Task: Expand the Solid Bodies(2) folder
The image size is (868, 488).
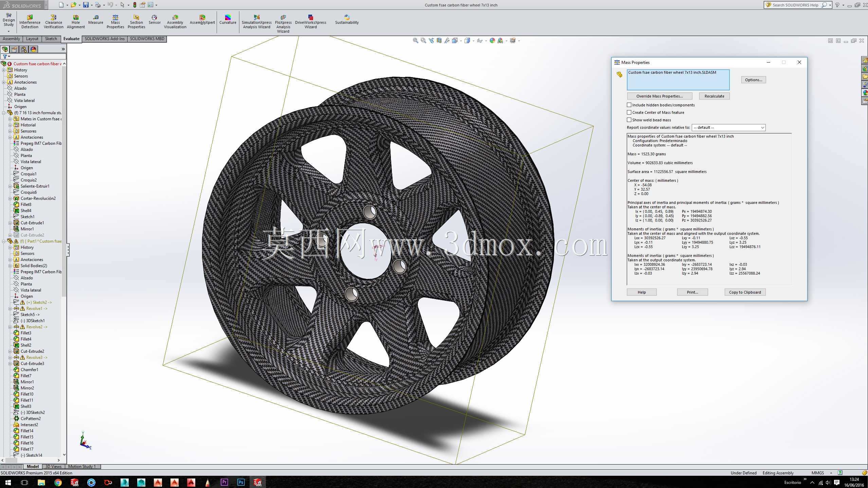Action: [10, 266]
